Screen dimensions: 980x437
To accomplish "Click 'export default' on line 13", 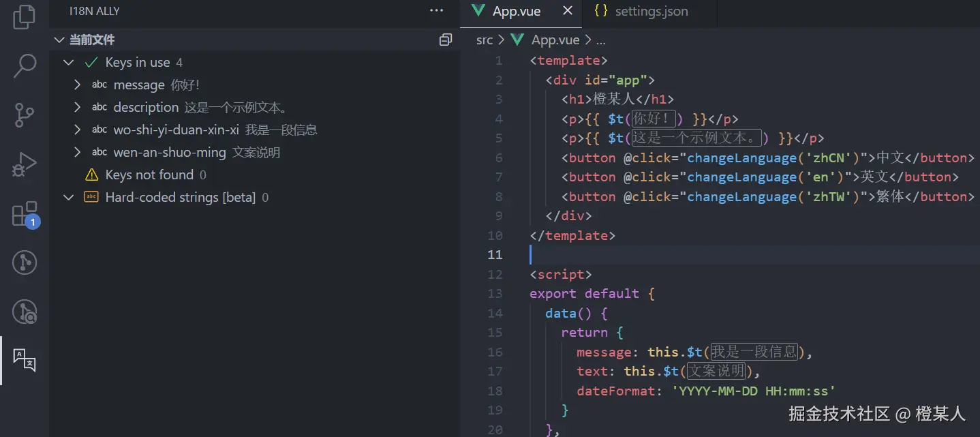I will 585,294.
